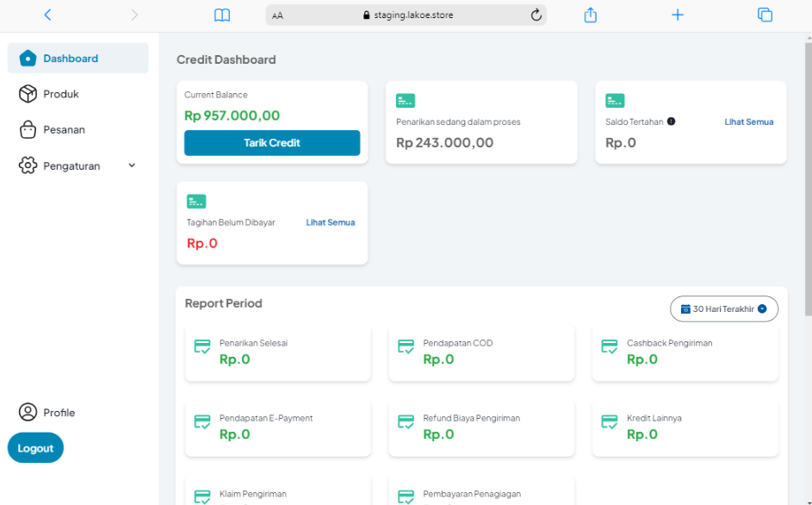Show all tabs overview icon

pos(765,15)
